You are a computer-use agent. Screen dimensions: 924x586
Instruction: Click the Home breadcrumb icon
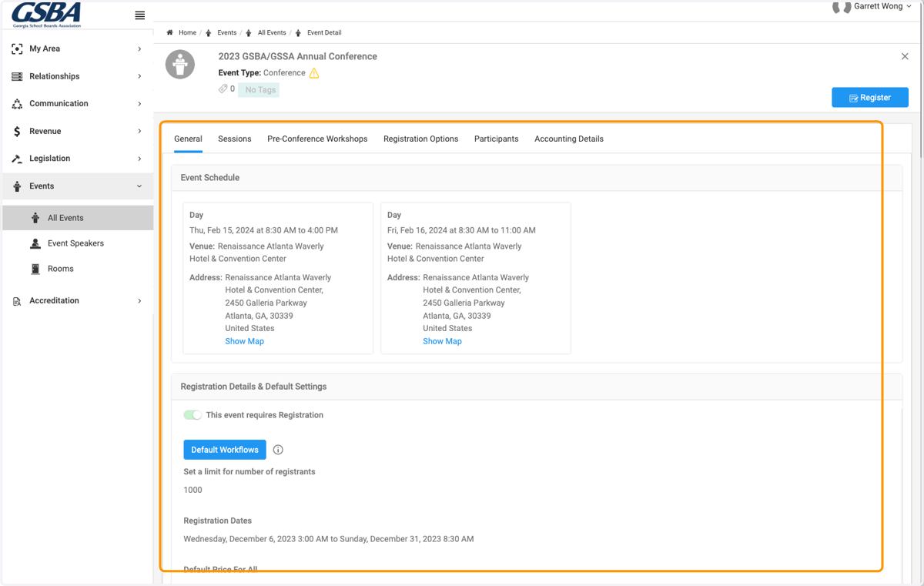tap(169, 32)
